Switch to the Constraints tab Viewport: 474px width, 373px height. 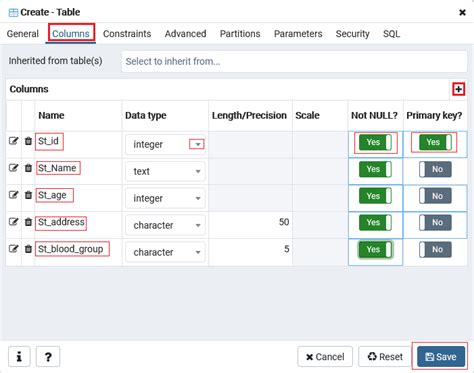(127, 34)
